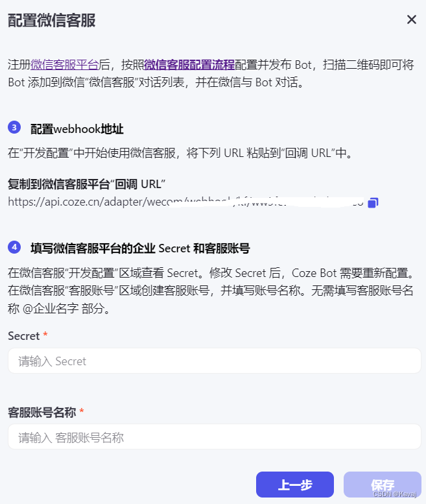Close the 配置微信客服 dialog
Image resolution: width=426 pixels, height=504 pixels.
tap(412, 19)
